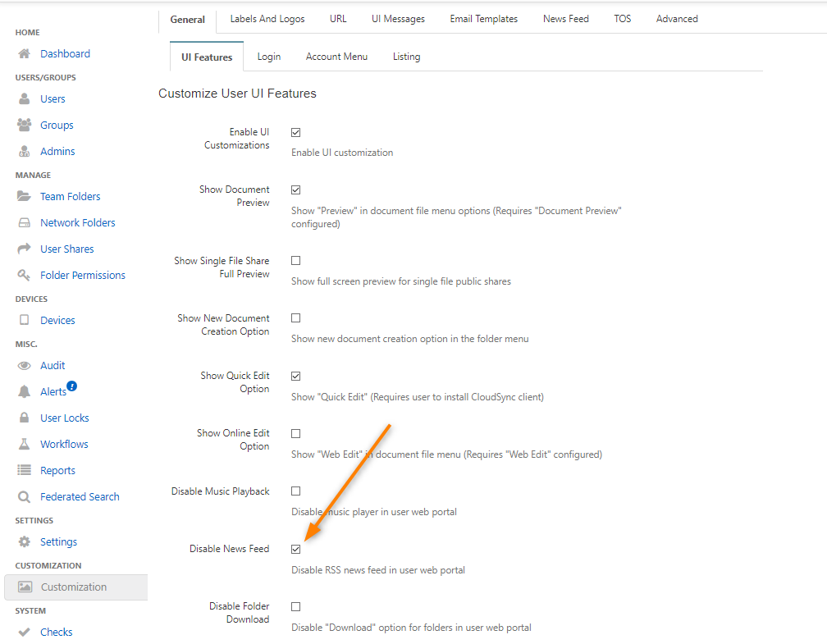Screen dimensions: 827x644
Task: Check the Disable Music Playback checkbox
Action: 296,491
